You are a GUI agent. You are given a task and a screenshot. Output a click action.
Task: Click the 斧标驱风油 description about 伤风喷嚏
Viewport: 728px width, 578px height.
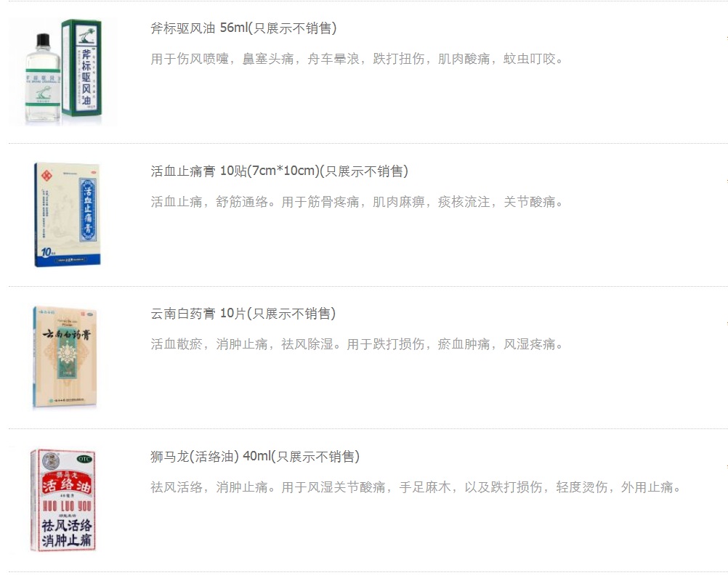tap(357, 59)
